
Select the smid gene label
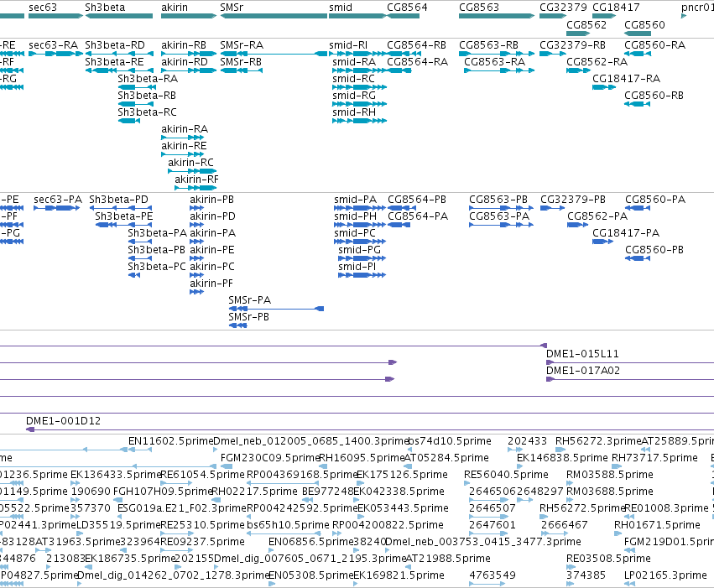point(341,8)
